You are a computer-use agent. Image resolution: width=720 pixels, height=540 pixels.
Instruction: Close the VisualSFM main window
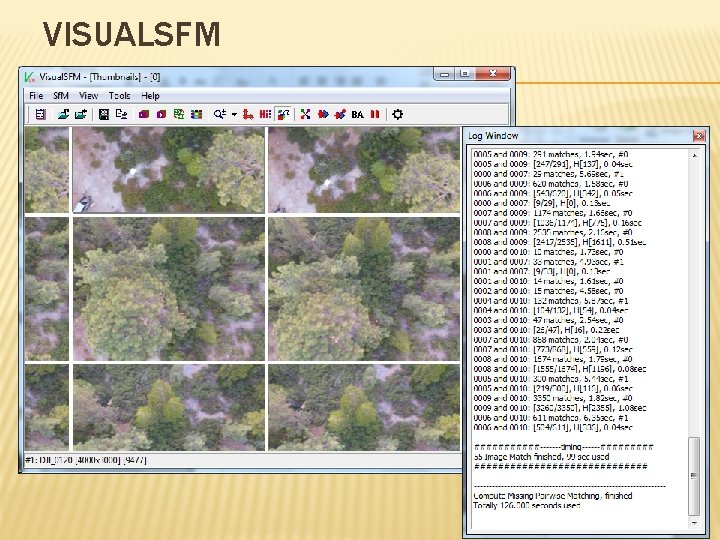pos(493,74)
